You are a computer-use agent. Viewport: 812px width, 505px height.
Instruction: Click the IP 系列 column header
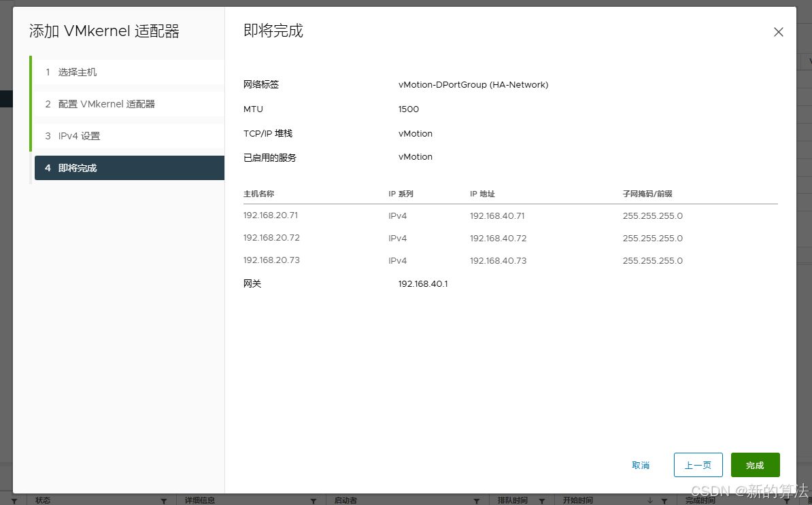tap(401, 194)
